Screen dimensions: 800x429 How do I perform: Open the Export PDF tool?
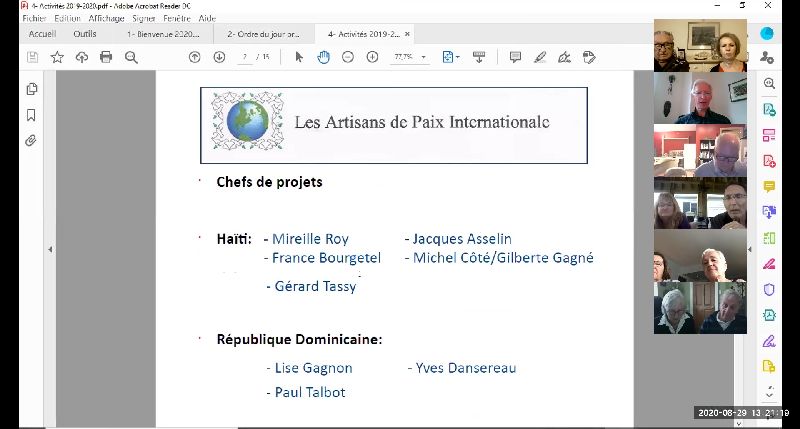pos(769,109)
